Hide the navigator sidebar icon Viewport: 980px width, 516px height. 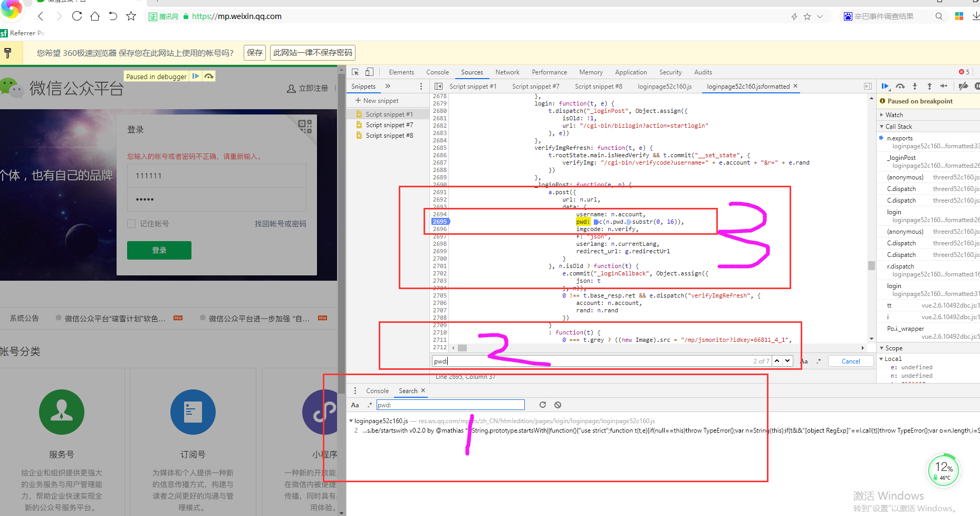click(x=438, y=86)
